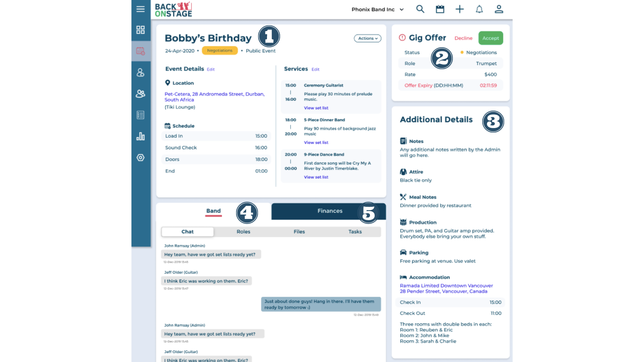644x362 pixels.
Task: Open the analytics/chart icon in sidebar
Action: coord(140,136)
